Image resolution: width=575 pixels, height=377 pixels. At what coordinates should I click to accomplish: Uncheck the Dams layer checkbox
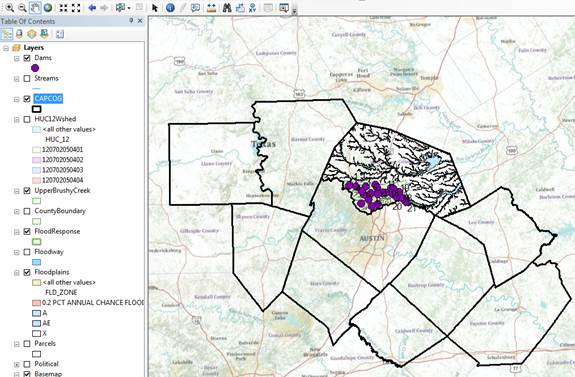click(27, 58)
